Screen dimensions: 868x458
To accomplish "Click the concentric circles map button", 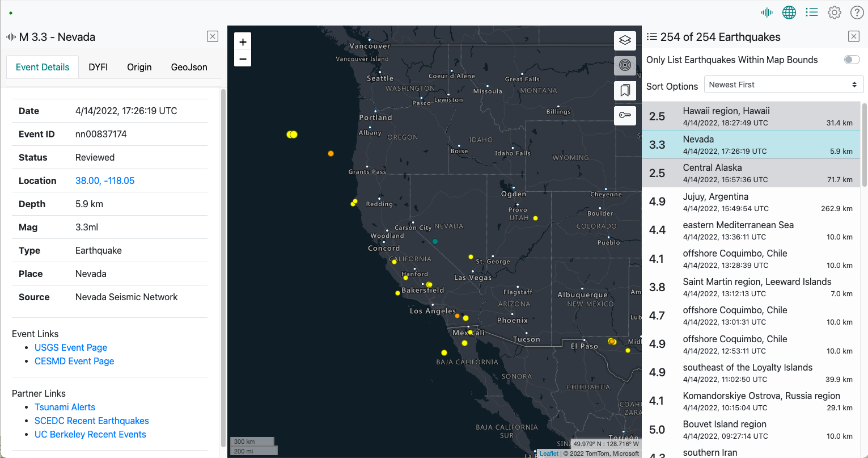I will tap(625, 66).
